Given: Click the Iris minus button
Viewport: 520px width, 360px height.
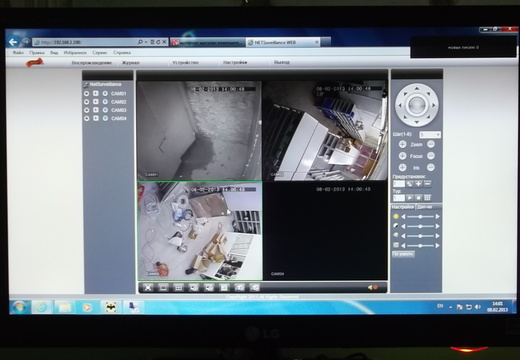Looking at the screenshot, I should point(431,168).
